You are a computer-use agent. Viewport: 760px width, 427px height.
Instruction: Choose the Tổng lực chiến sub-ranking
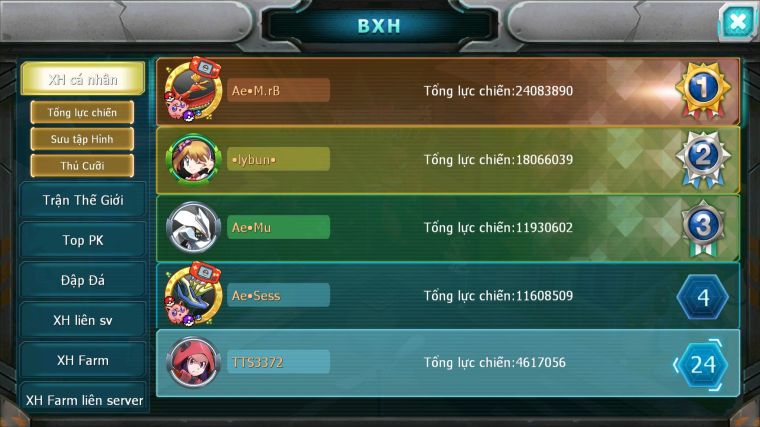pos(82,112)
